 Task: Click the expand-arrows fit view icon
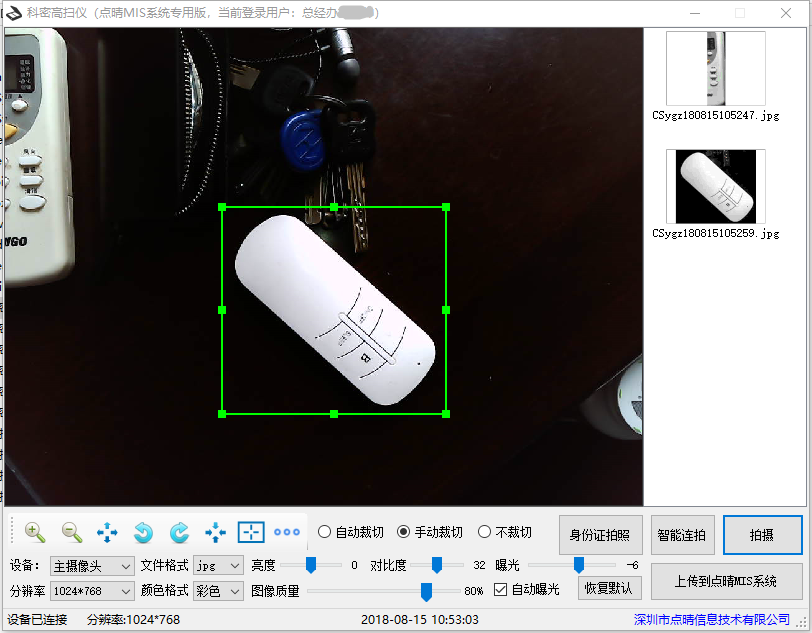click(x=107, y=532)
